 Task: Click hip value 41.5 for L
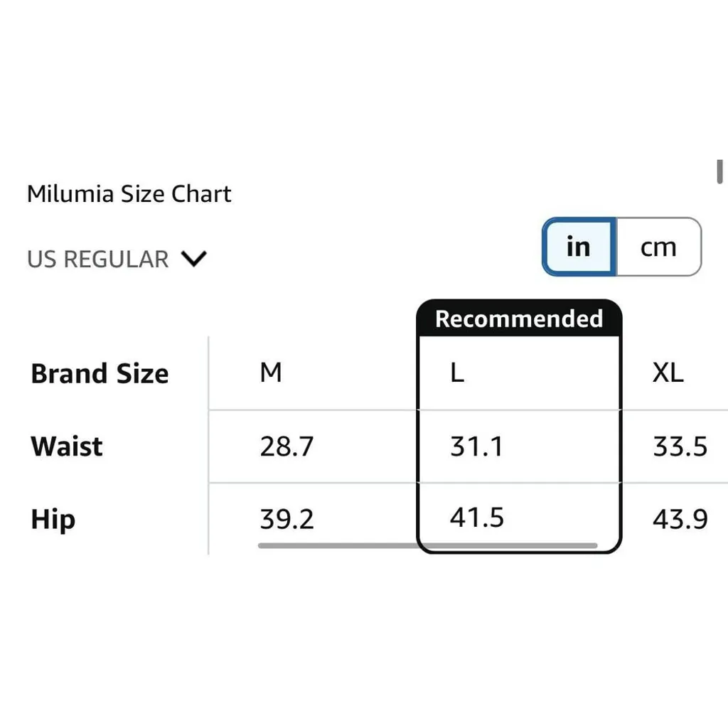(x=476, y=518)
